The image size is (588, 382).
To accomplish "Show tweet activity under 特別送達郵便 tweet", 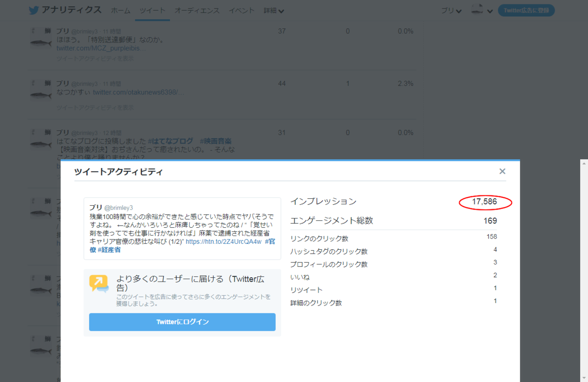I will (95, 58).
